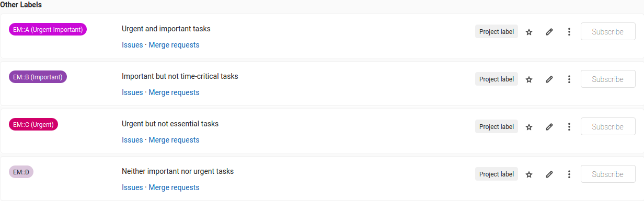Edit the EM::C (Urgent) label
This screenshot has width=644, height=201.
coord(549,127)
